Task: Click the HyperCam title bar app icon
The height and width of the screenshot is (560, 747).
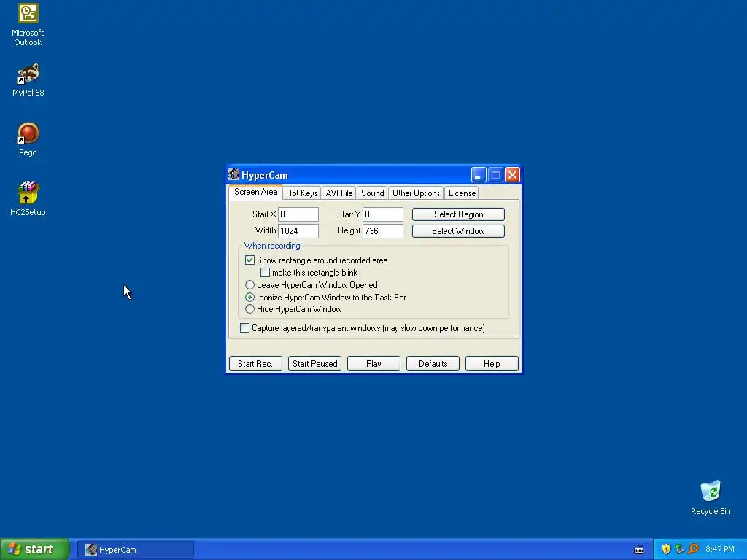Action: point(233,174)
